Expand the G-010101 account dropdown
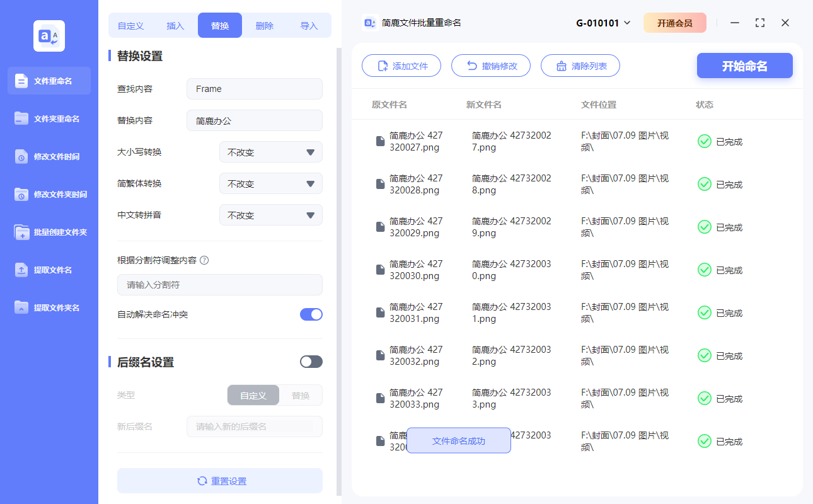The image size is (813, 504). 603,23
